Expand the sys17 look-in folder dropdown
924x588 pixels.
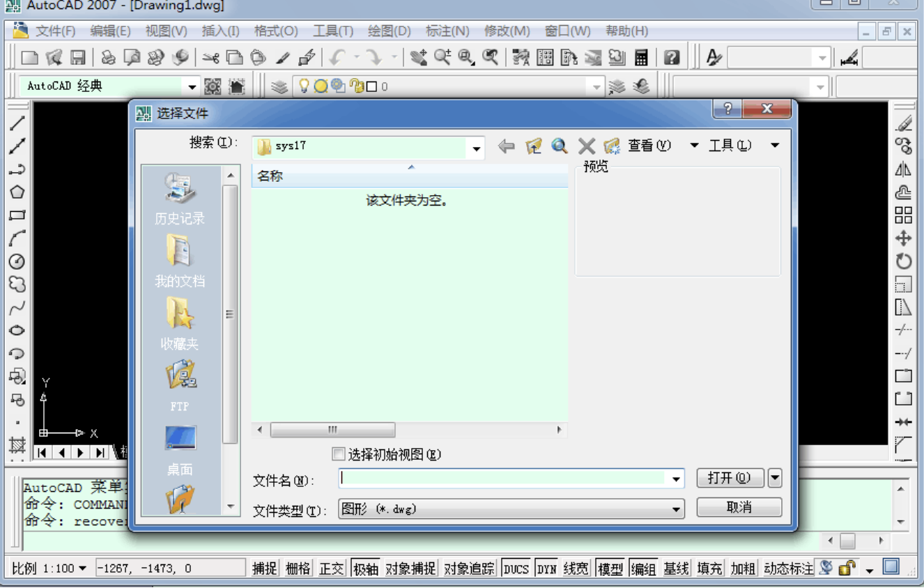point(477,148)
